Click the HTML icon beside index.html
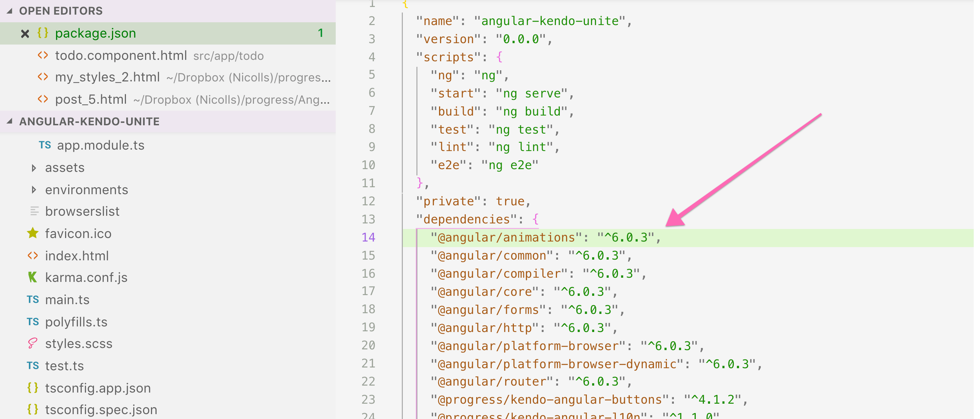 [33, 256]
